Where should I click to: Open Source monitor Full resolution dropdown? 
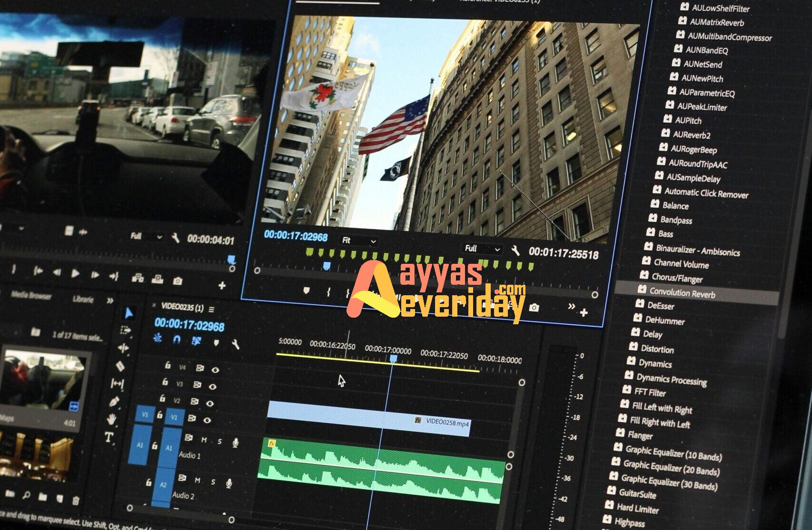(x=146, y=236)
